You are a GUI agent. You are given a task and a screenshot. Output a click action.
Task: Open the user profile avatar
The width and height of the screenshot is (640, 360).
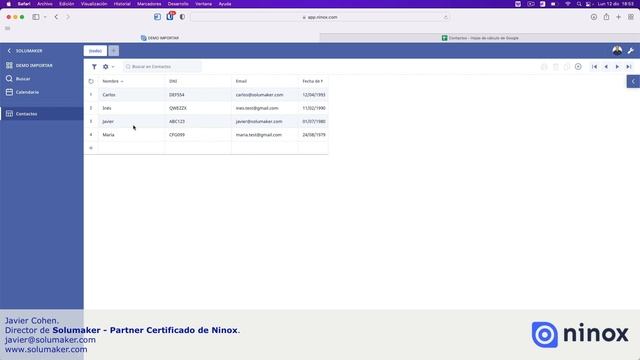coord(617,51)
